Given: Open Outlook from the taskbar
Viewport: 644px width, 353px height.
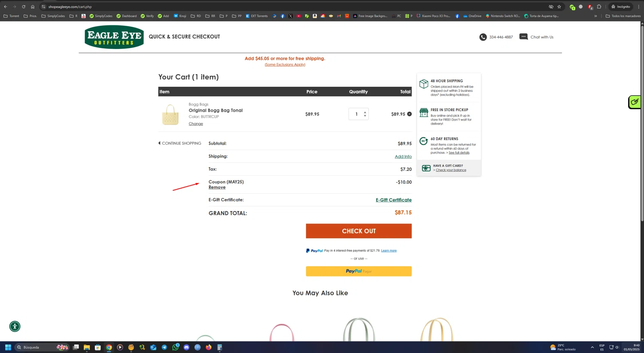Looking at the screenshot, I should pos(153,347).
